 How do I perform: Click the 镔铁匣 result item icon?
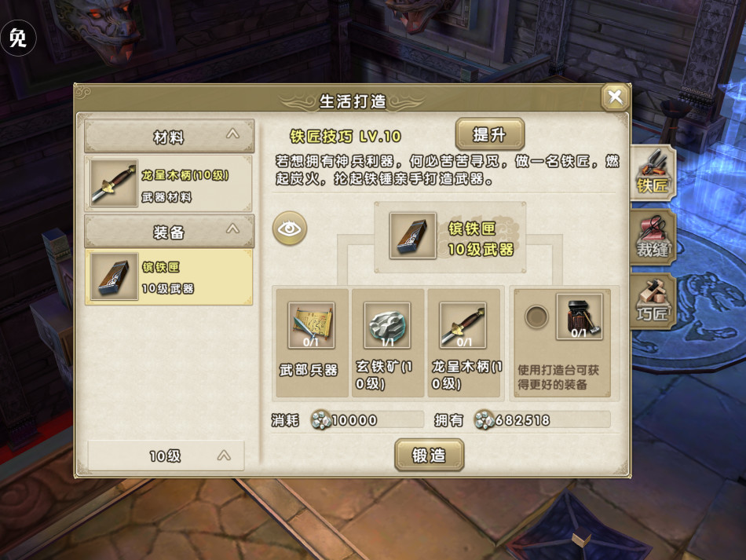point(413,236)
